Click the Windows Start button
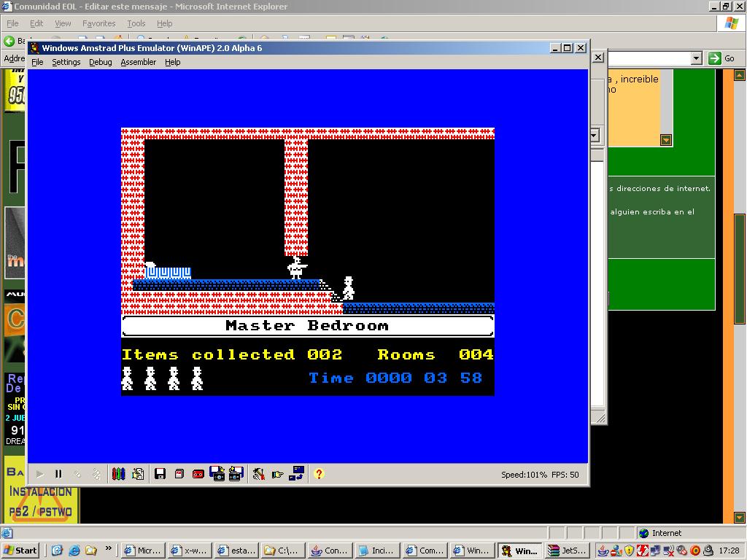The height and width of the screenshot is (560, 747). point(20,551)
